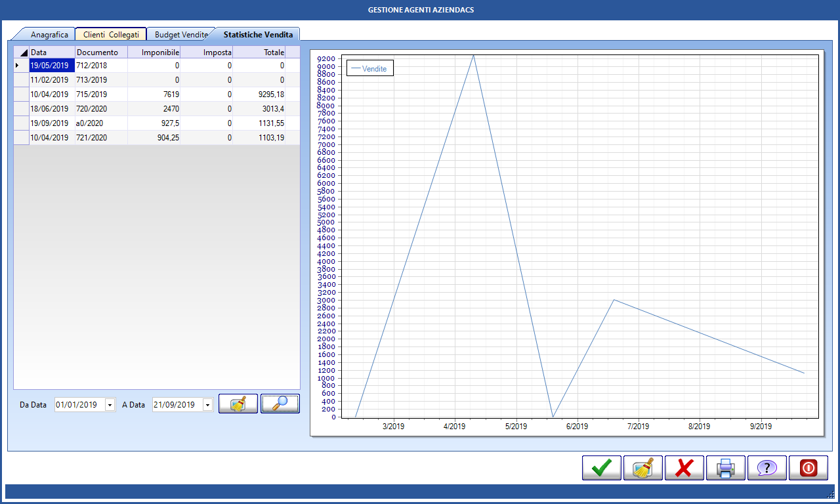Image resolution: width=840 pixels, height=504 pixels.
Task: Sort by the Data column header
Action: (x=52, y=52)
